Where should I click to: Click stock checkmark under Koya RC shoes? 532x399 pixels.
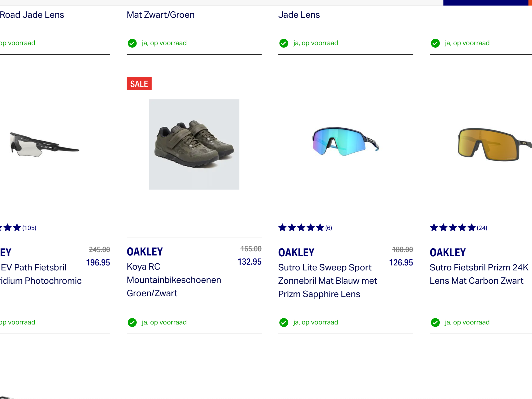[x=132, y=323]
